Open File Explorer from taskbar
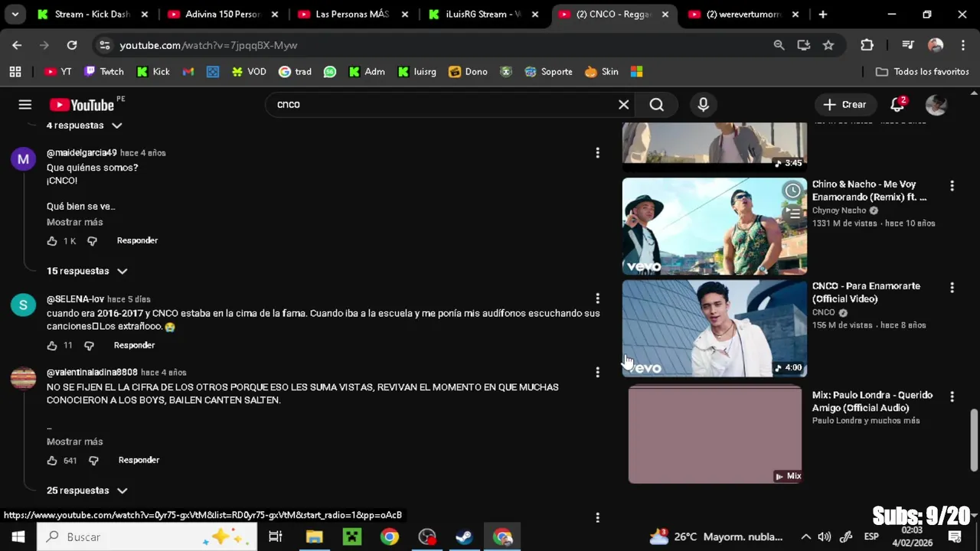This screenshot has width=980, height=551. coord(314,536)
